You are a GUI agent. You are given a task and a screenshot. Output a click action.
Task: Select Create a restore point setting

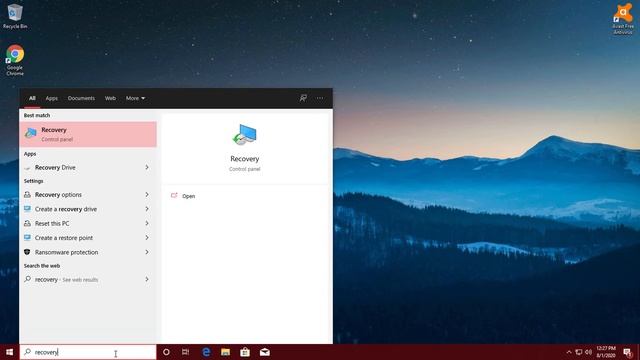pos(88,238)
